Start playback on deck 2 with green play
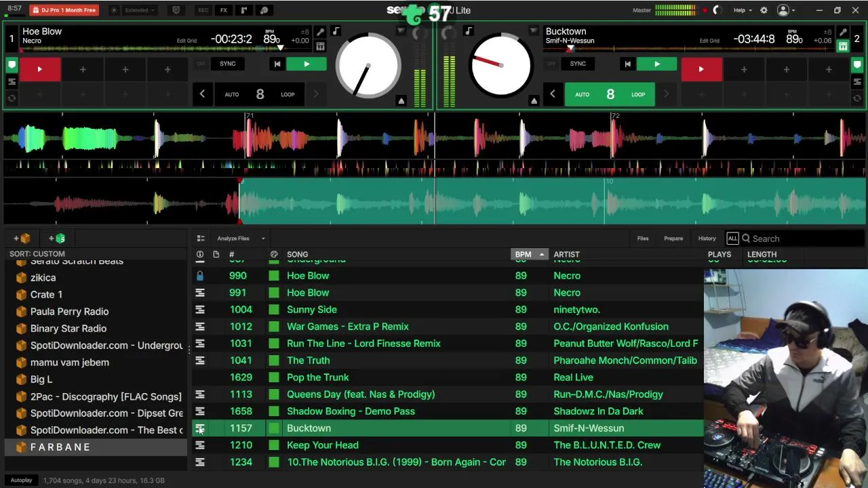This screenshot has width=868, height=488. 656,64
